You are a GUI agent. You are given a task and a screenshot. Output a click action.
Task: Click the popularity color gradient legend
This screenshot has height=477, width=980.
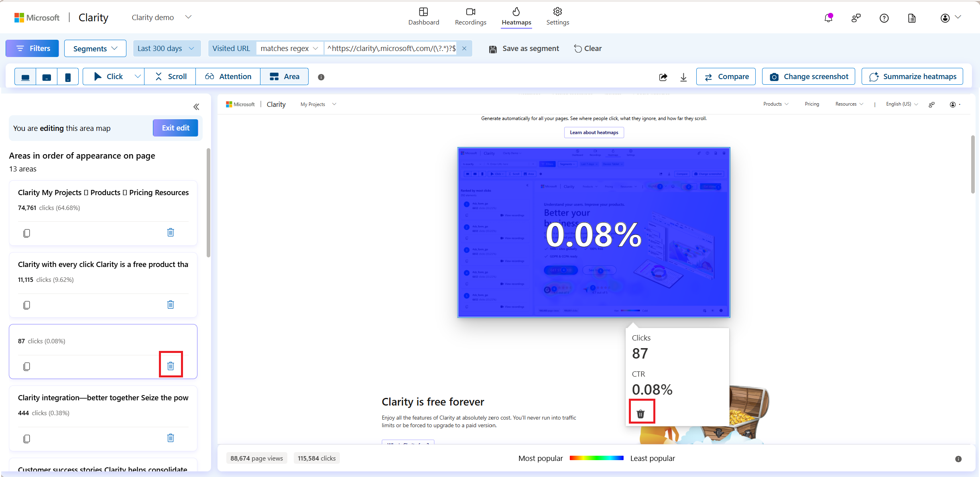596,458
